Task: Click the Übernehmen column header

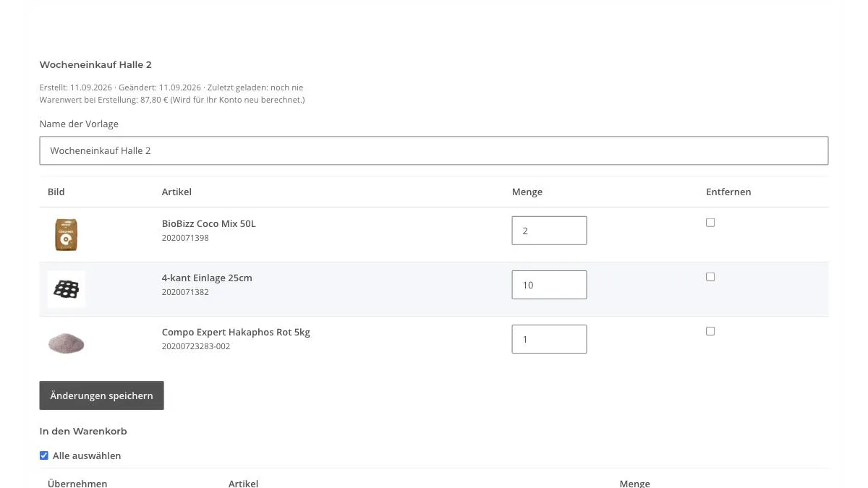Action: 77,484
